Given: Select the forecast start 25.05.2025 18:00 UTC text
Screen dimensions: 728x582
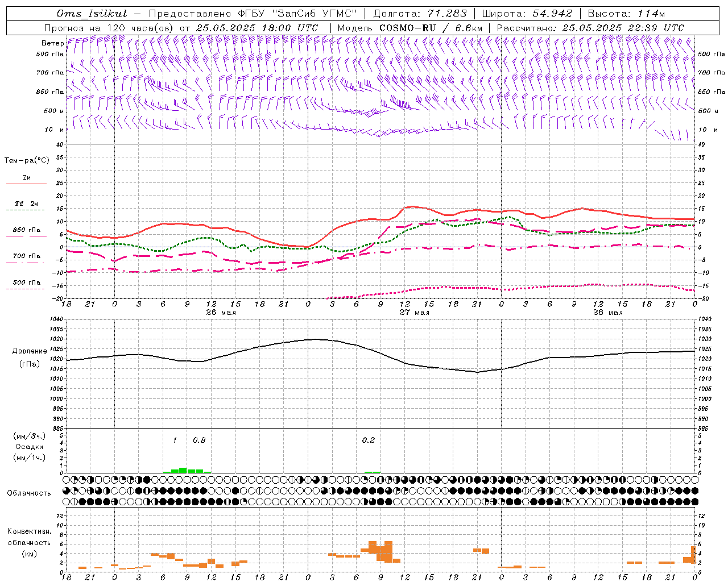Looking at the screenshot, I should 257,28.
